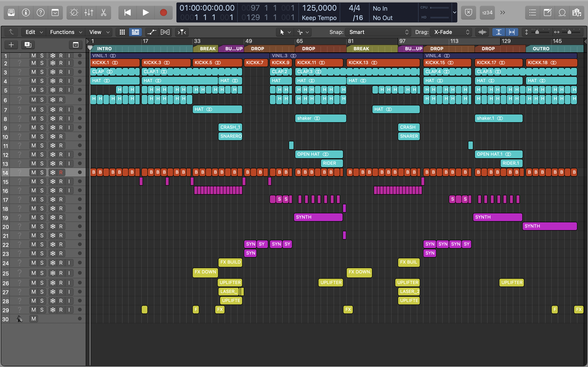Open the marquee secondary tool menu
The width and height of the screenshot is (588, 367).
point(303,32)
